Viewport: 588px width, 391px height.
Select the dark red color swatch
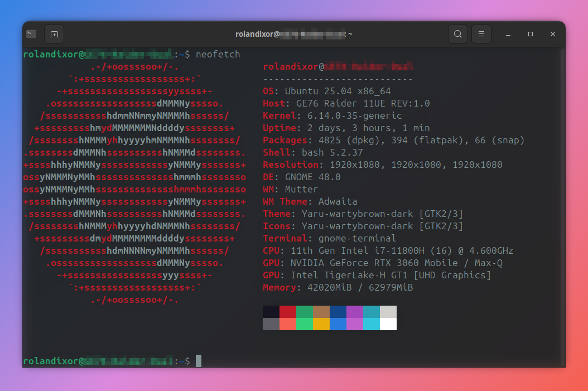click(287, 311)
